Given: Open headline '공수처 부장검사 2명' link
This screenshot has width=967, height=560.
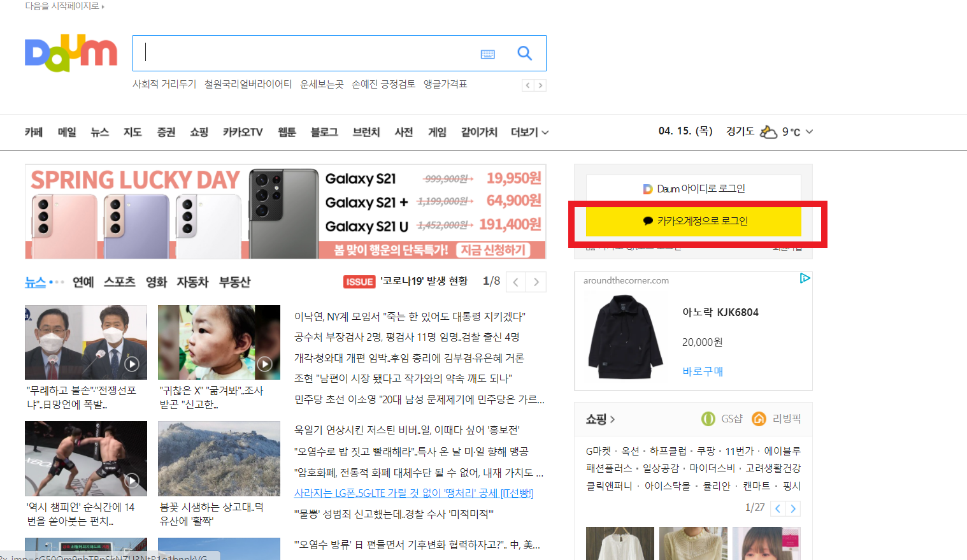Looking at the screenshot, I should [407, 337].
